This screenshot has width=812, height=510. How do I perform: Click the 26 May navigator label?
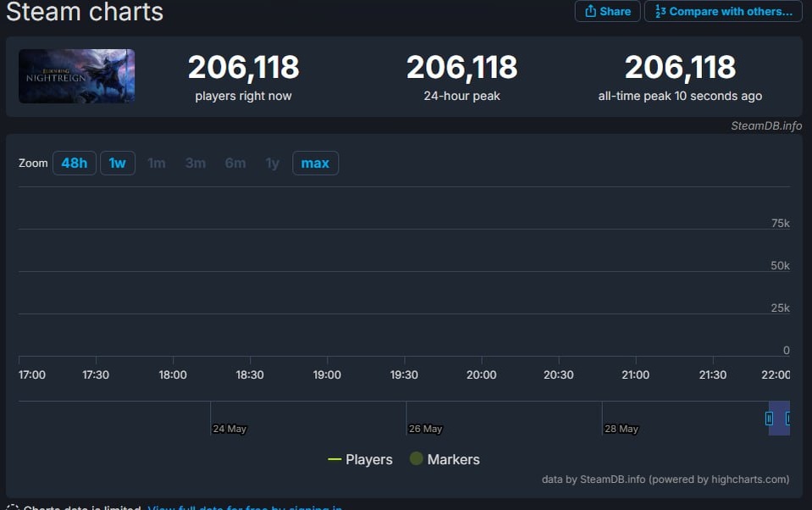pyautogui.click(x=425, y=429)
